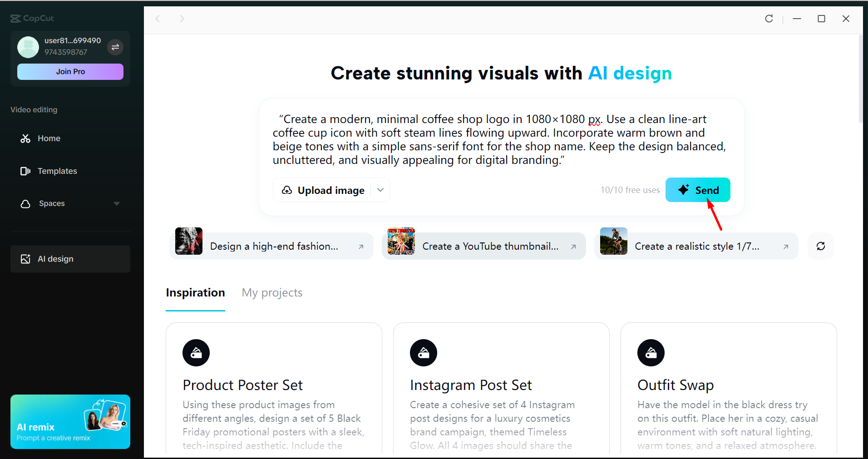Image resolution: width=868 pixels, height=459 pixels.
Task: Select AI design in the sidebar
Action: tap(70, 259)
